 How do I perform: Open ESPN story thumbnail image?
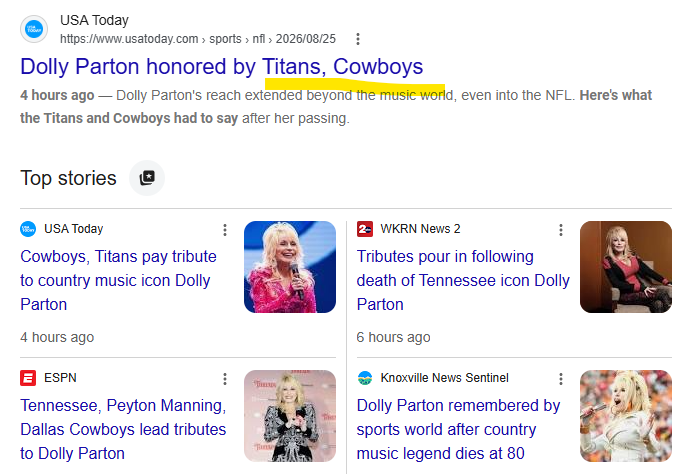[x=290, y=416]
